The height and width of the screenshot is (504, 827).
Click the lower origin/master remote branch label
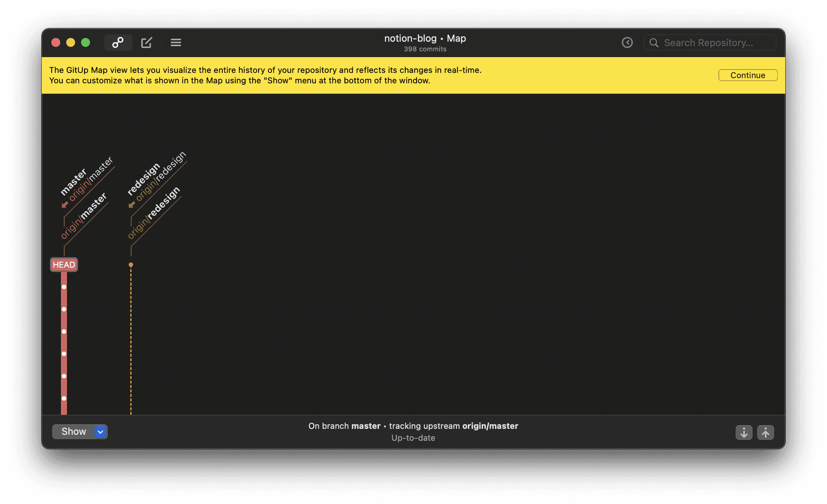click(84, 216)
